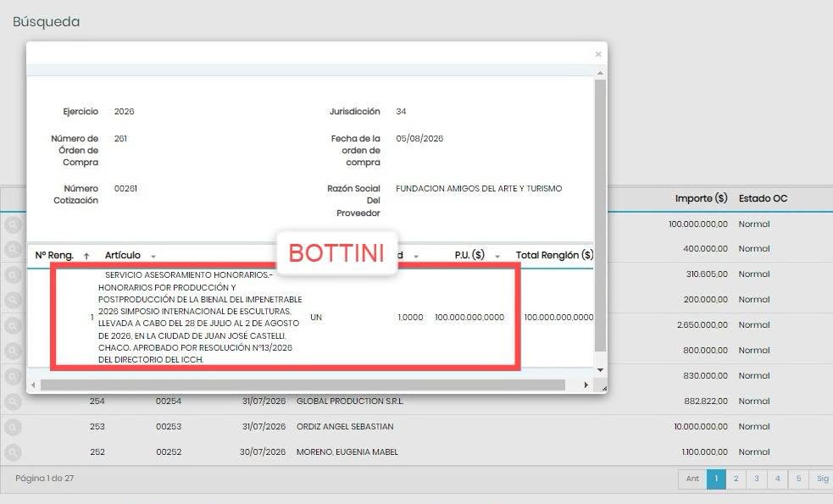The image size is (833, 504).
Task: Select ORDIZ ANGEL SEBASTIAN supplier cell
Action: click(x=345, y=427)
